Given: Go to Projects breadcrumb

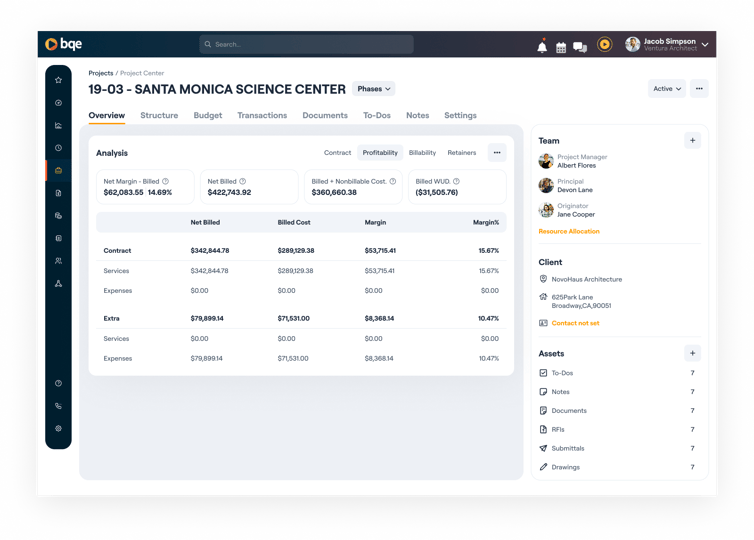Looking at the screenshot, I should [x=101, y=73].
